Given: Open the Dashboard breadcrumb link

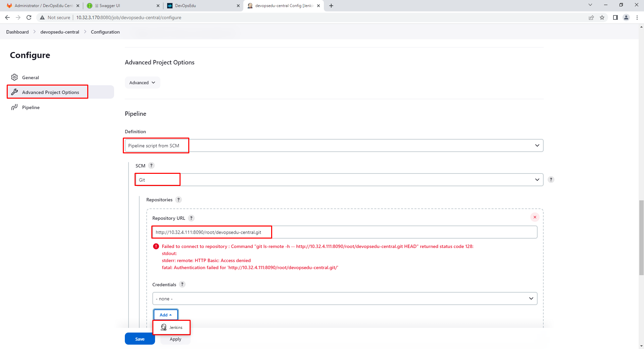Looking at the screenshot, I should [x=17, y=32].
